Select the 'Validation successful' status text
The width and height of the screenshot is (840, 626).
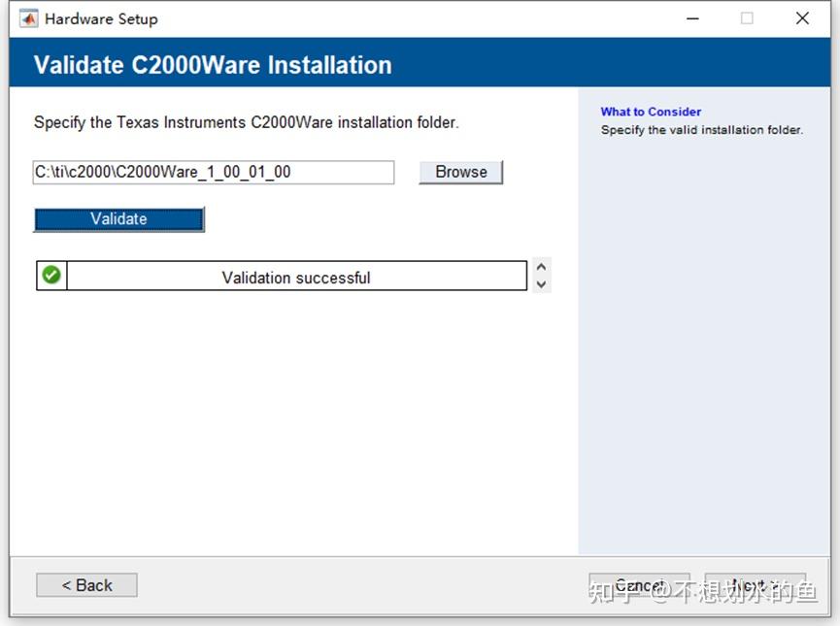click(296, 278)
